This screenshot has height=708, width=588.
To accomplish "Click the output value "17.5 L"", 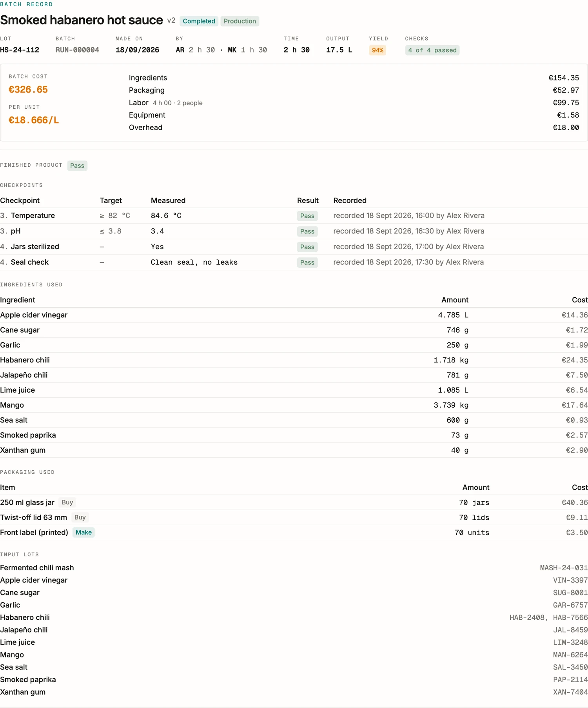I will tap(339, 50).
